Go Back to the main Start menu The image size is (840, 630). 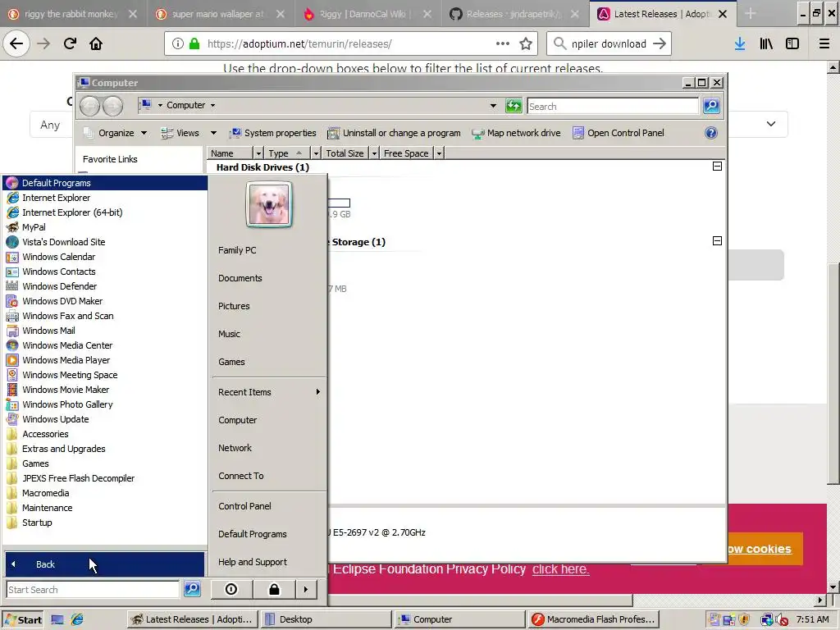[x=104, y=564]
